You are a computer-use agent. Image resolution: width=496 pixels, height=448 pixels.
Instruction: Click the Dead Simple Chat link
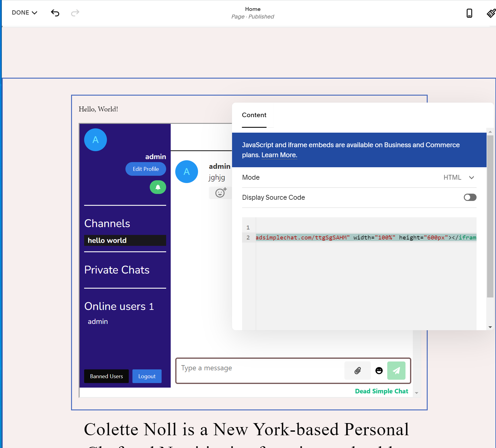(x=381, y=391)
